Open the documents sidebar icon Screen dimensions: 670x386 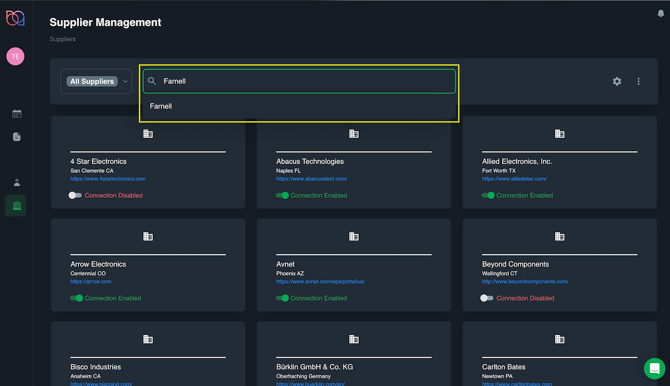coord(17,137)
